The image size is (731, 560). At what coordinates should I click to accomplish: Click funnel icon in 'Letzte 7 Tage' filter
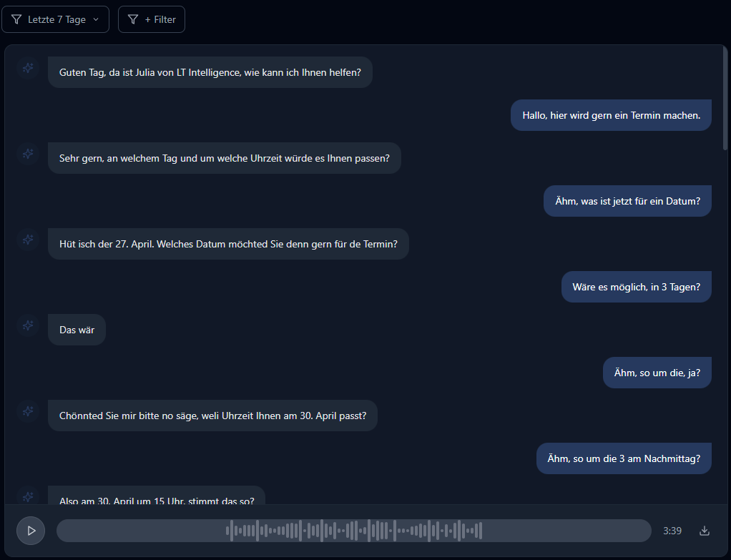[x=16, y=19]
